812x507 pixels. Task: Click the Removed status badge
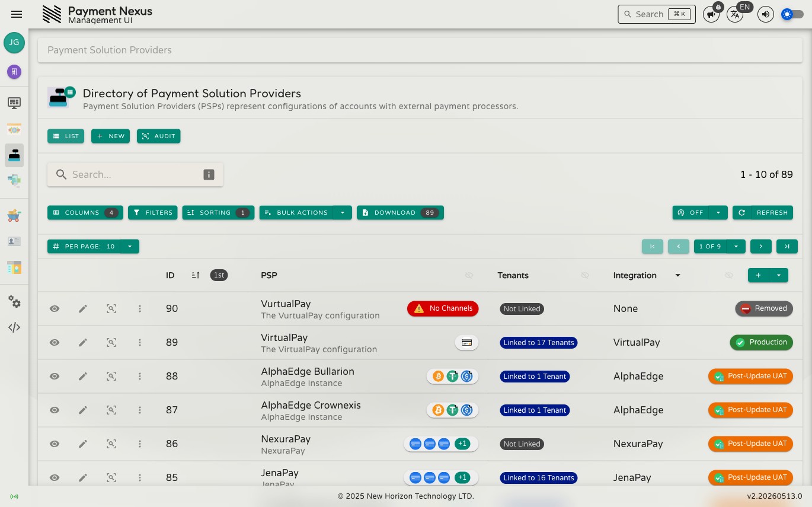click(764, 308)
